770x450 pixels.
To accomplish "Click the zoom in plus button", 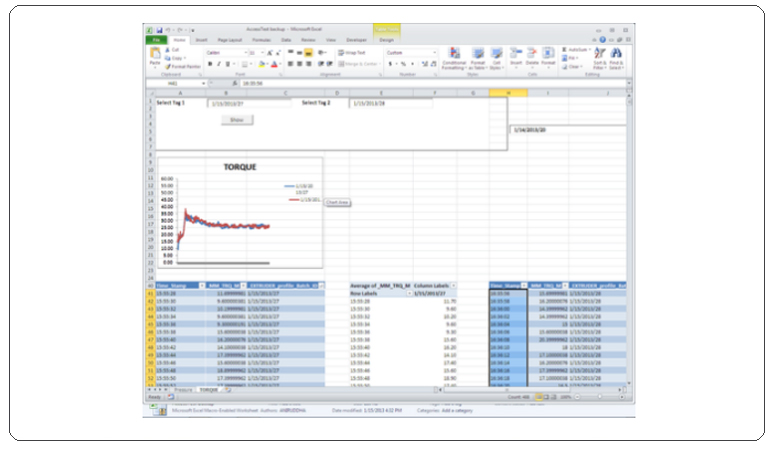I will [622, 397].
